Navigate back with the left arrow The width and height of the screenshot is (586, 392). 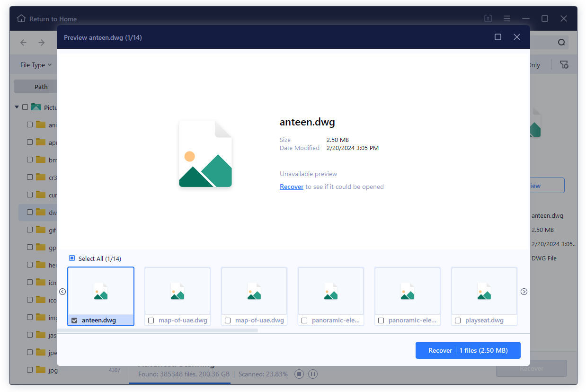(x=24, y=43)
